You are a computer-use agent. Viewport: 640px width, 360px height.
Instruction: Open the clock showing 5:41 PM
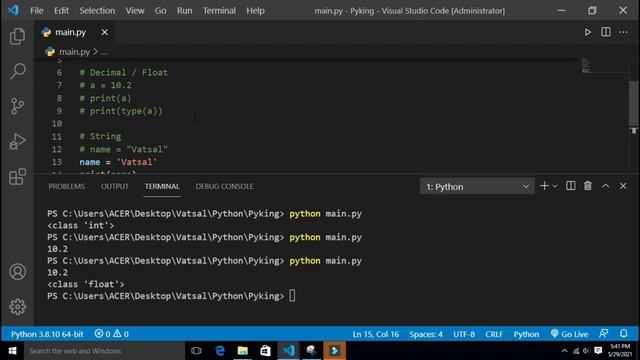tap(620, 351)
